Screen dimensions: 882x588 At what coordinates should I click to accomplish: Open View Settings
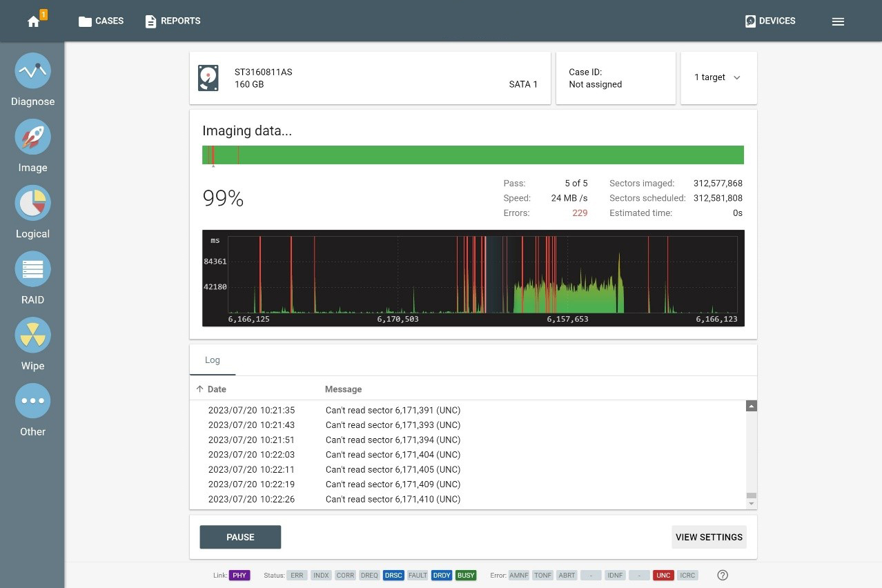point(709,537)
